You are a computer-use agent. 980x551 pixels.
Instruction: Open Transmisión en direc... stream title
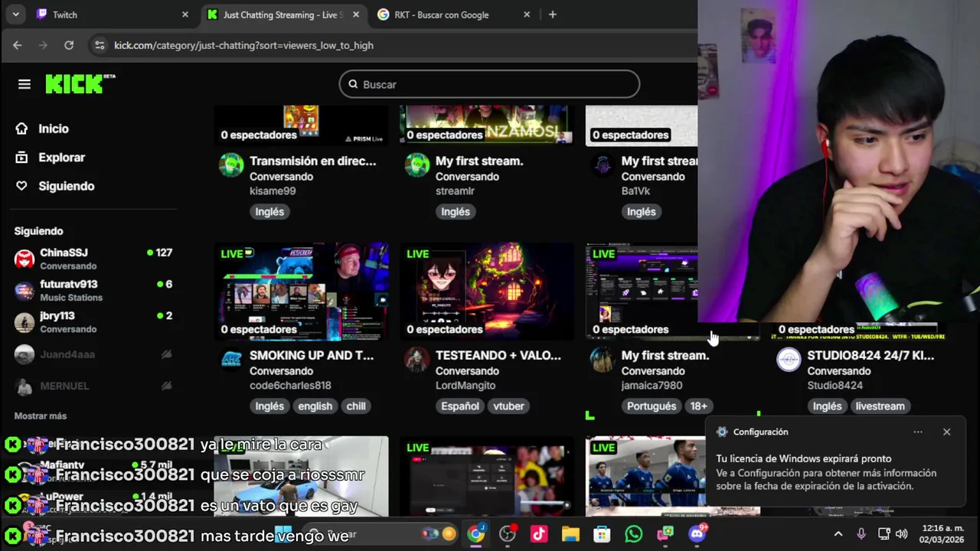(x=313, y=161)
